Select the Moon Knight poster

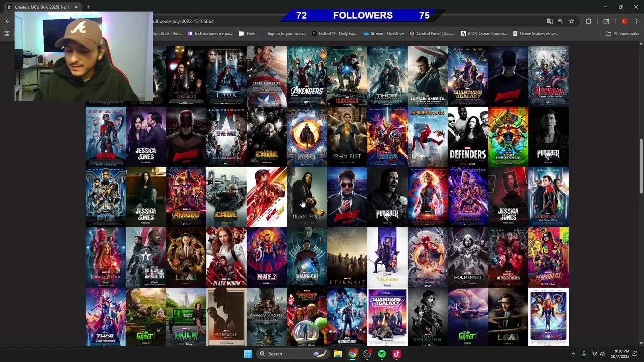point(468,257)
